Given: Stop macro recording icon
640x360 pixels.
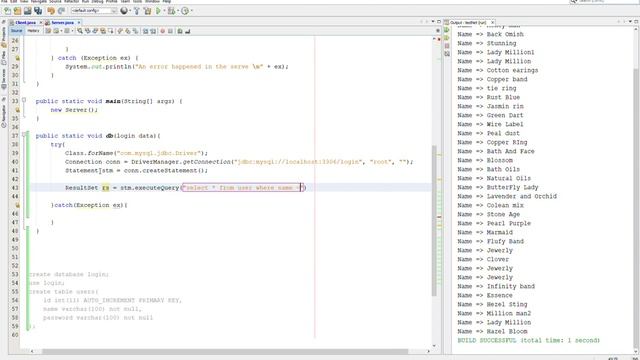Looking at the screenshot, I should tap(170, 31).
